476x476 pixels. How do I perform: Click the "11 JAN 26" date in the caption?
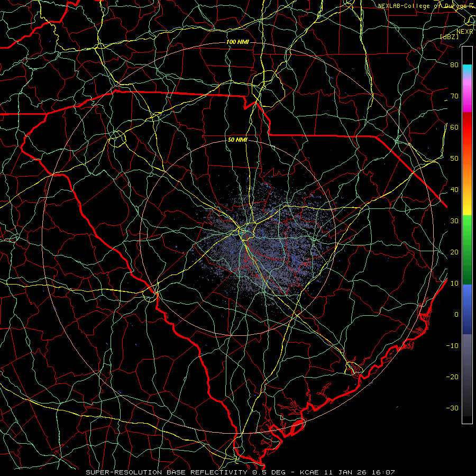pyautogui.click(x=345, y=472)
